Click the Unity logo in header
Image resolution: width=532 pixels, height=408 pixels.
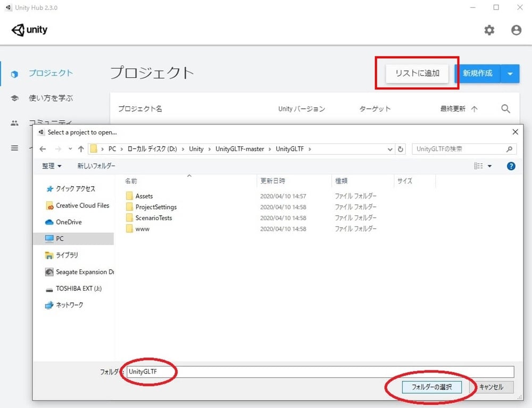point(29,30)
